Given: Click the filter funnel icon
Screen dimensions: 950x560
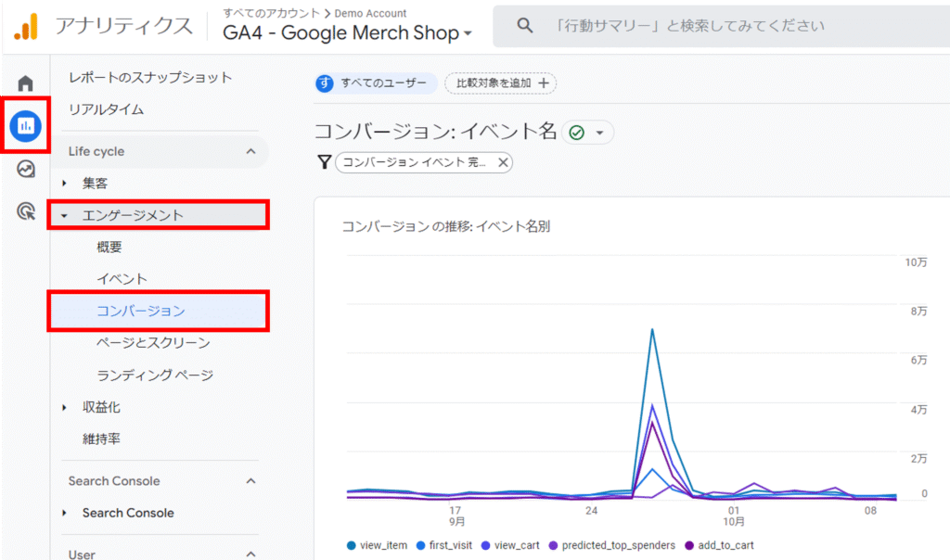Looking at the screenshot, I should (324, 162).
